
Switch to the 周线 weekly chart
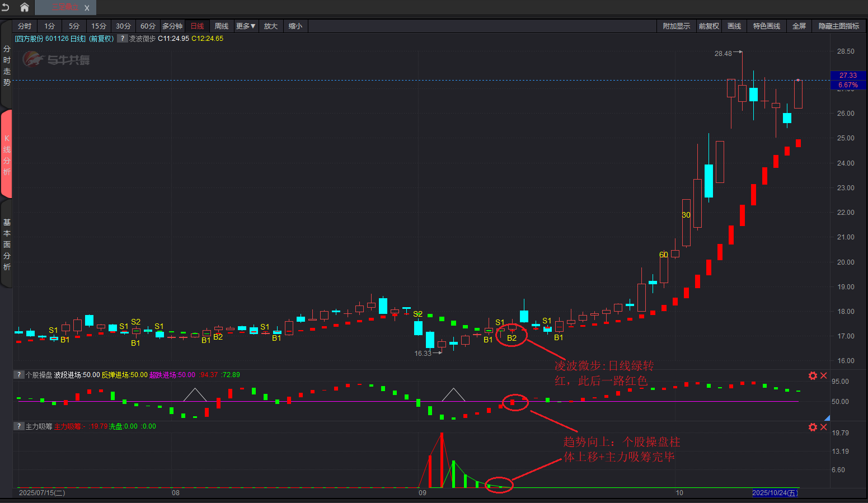pos(222,26)
